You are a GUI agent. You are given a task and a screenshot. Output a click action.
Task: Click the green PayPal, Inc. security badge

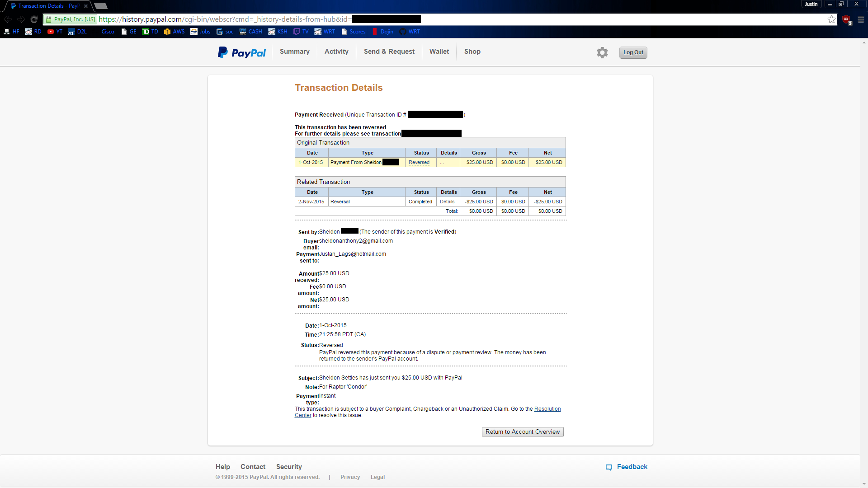tap(70, 19)
